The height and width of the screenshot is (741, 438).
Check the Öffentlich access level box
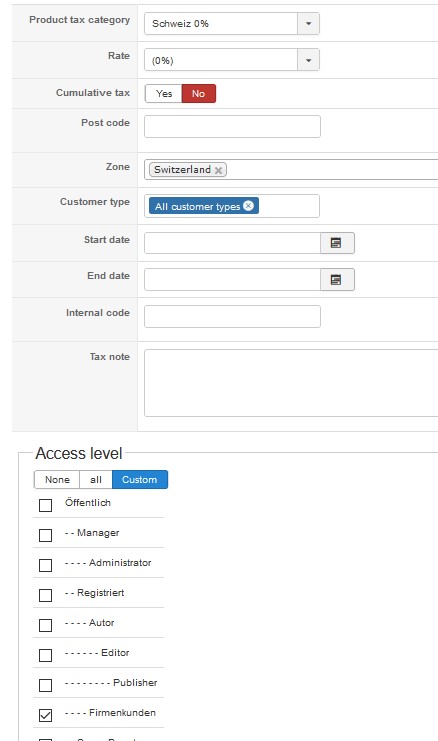(45, 505)
